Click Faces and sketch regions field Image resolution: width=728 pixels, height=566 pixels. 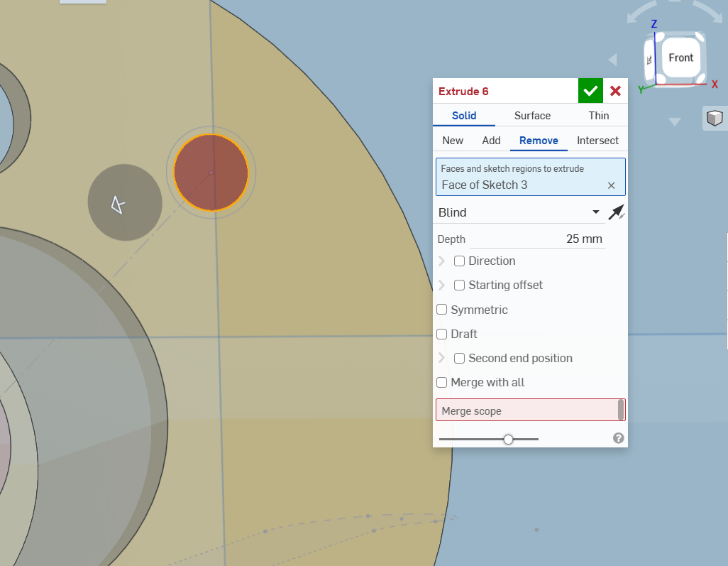(x=530, y=177)
